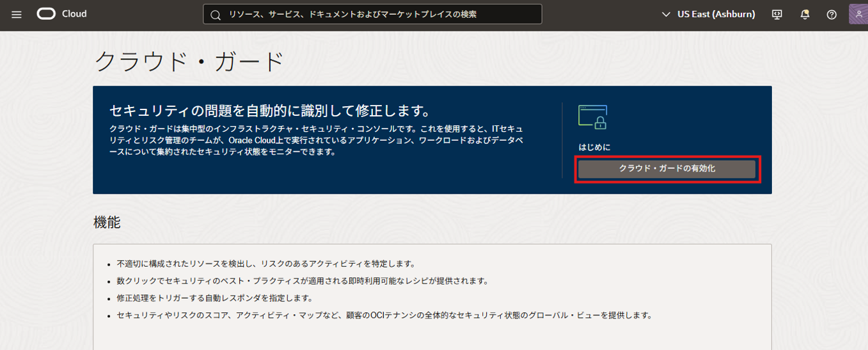Click the banner headline セキュリティの問題を自動的に識別
The height and width of the screenshot is (350, 868).
pyautogui.click(x=269, y=110)
